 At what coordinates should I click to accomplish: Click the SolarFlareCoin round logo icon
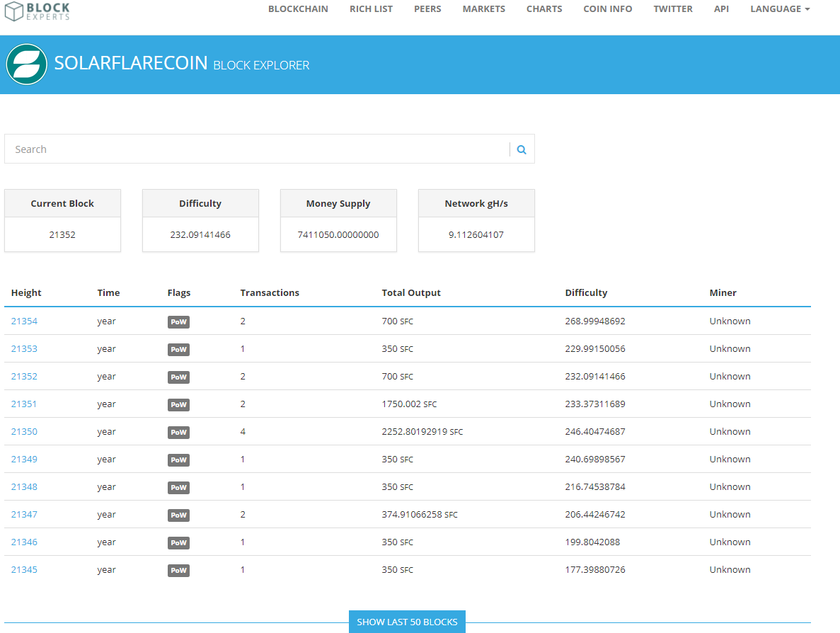pyautogui.click(x=26, y=64)
